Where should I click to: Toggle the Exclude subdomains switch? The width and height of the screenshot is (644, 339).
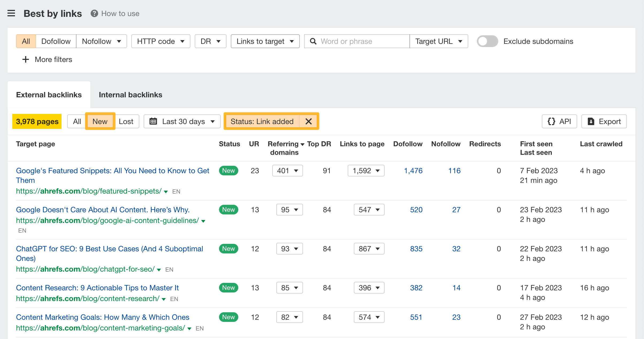pyautogui.click(x=487, y=41)
